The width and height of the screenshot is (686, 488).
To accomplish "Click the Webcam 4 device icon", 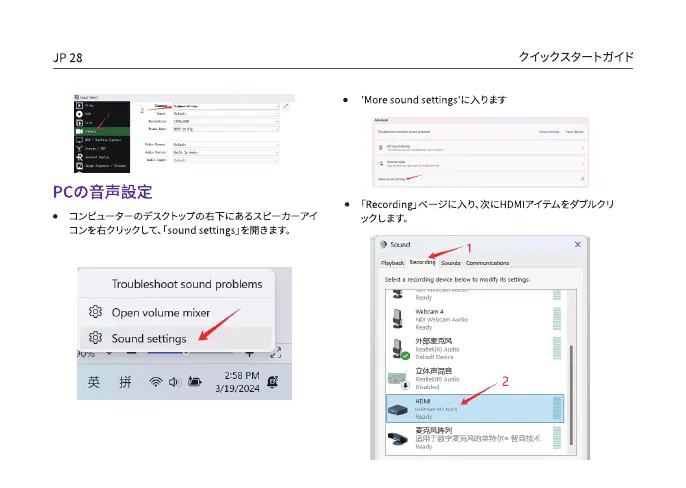I will coord(398,316).
